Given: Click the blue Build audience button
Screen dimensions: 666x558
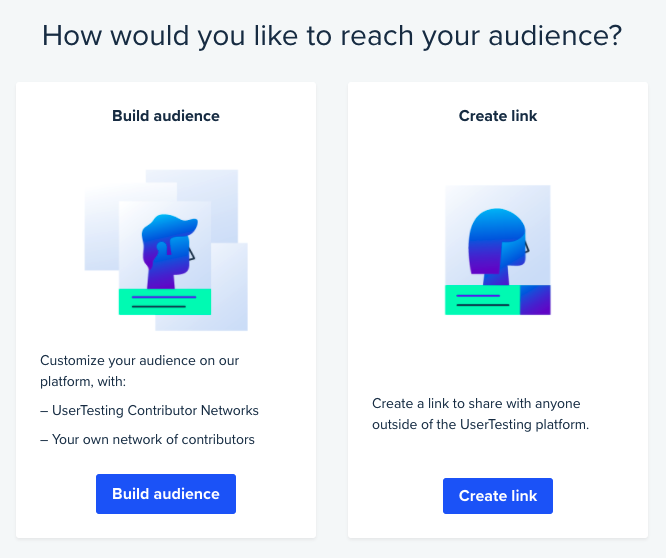Looking at the screenshot, I should point(166,494).
